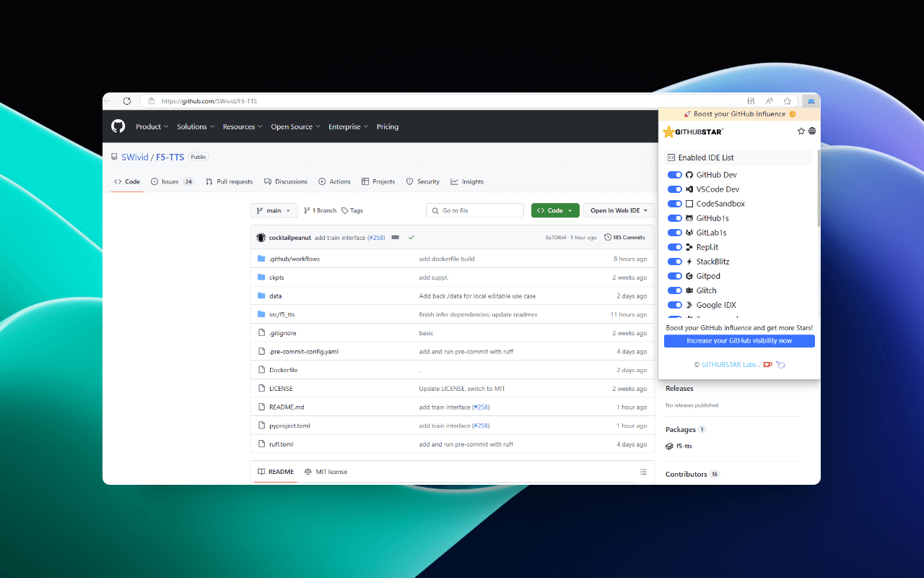Click the read aloud browser icon
Viewport: 924px width, 578px height.
tap(770, 101)
